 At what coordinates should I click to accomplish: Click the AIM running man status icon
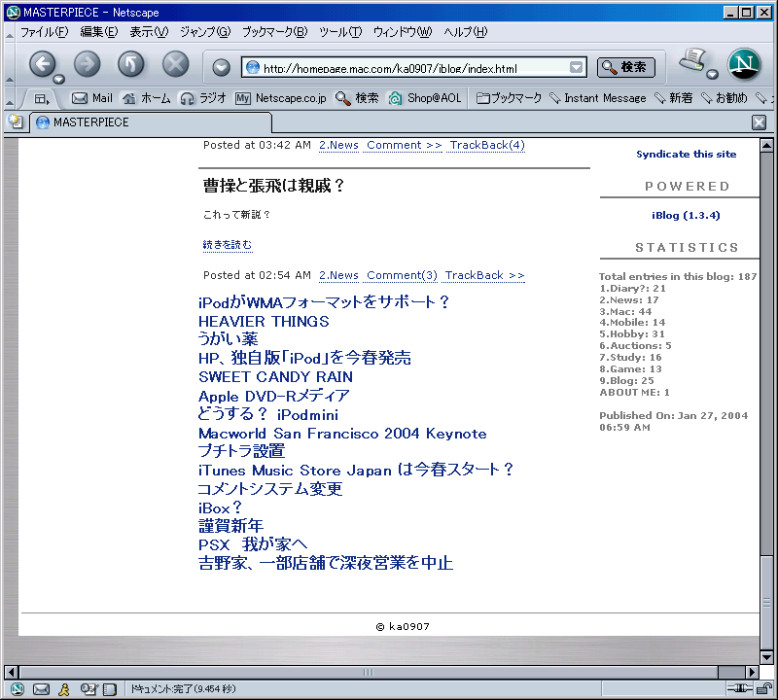tap(64, 689)
